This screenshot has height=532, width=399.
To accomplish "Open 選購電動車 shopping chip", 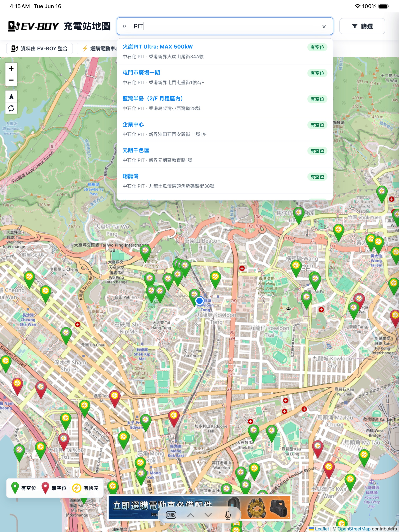I will (x=97, y=48).
